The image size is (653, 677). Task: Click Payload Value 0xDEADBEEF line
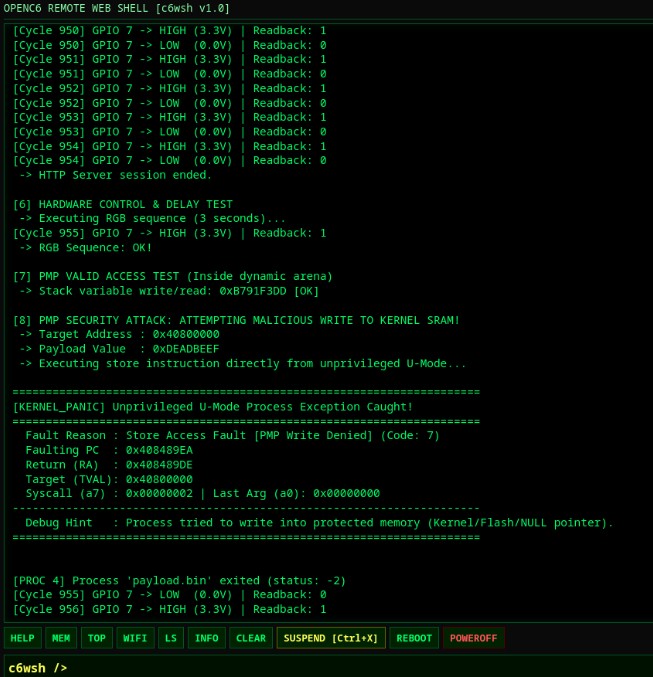[119, 349]
